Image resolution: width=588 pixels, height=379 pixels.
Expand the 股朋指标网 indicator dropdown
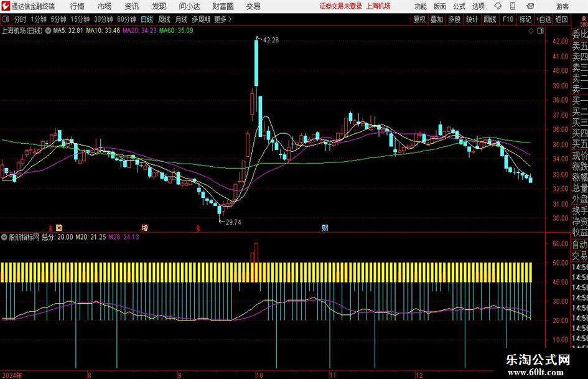point(4,237)
